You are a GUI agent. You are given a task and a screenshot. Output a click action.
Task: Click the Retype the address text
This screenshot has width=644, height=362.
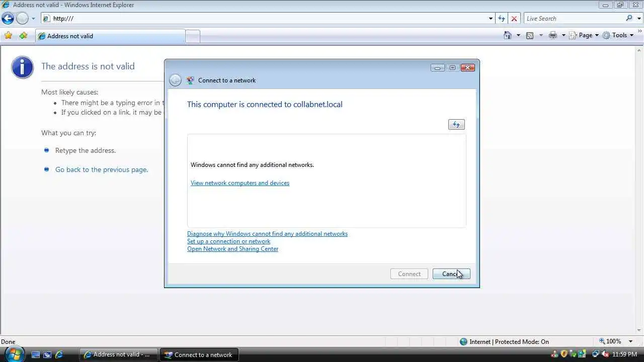click(x=86, y=150)
